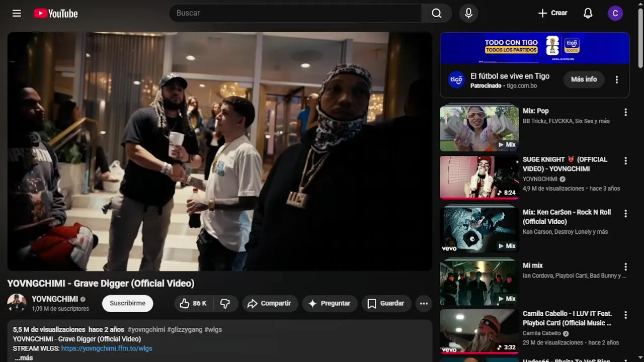This screenshot has height=362, width=644.
Task: Open options menu for Tigo ad
Action: click(616, 79)
